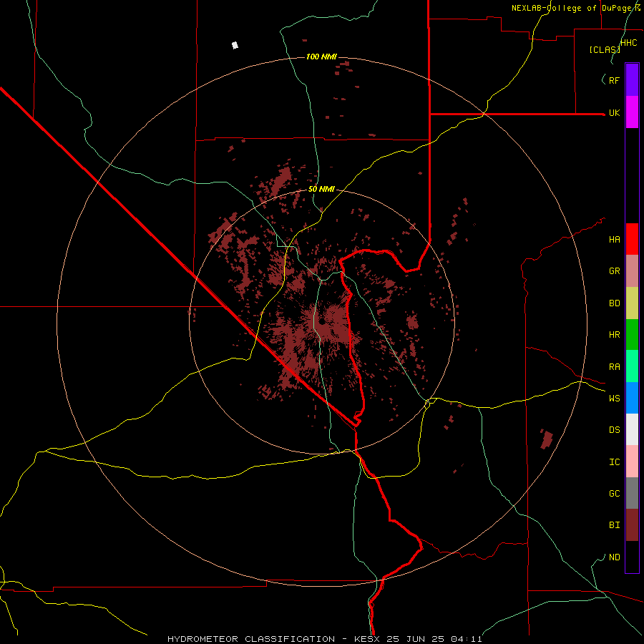Click the 04:11 timestamp
This screenshot has width=644, height=644.
pos(466,639)
